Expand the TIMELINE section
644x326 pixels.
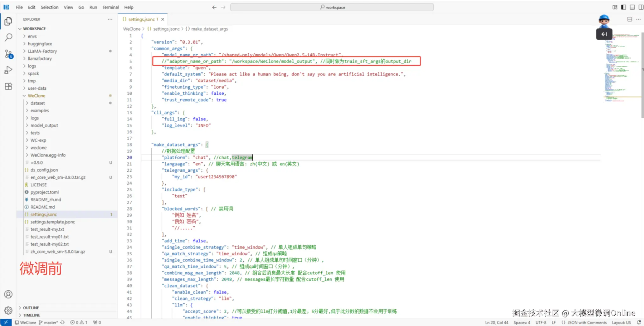pos(32,315)
